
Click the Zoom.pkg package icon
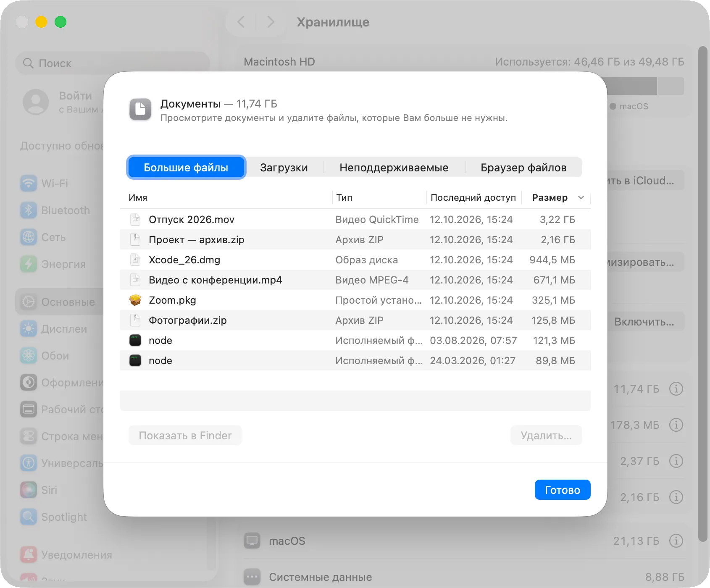pyautogui.click(x=135, y=300)
